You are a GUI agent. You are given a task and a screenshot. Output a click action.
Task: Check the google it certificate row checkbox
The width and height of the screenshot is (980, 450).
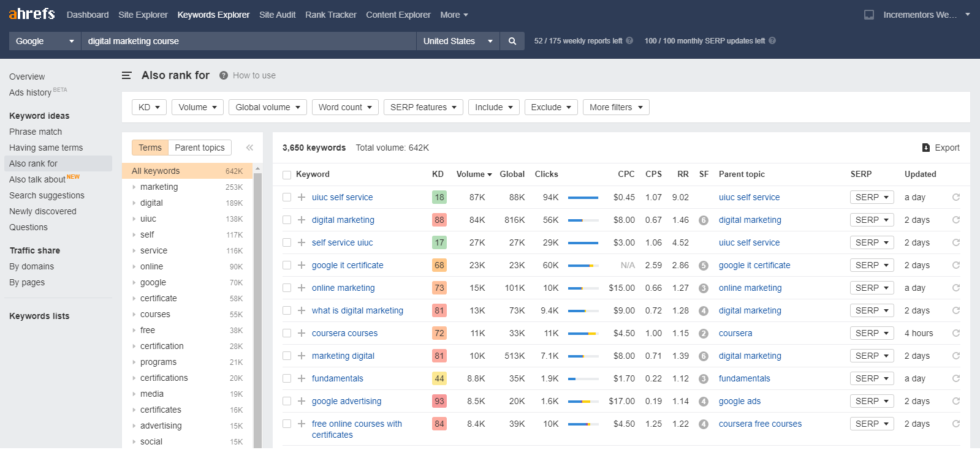click(x=287, y=265)
